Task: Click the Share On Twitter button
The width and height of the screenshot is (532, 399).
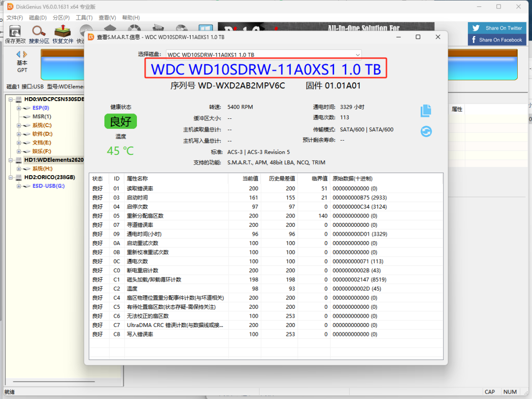Action: 497,28
